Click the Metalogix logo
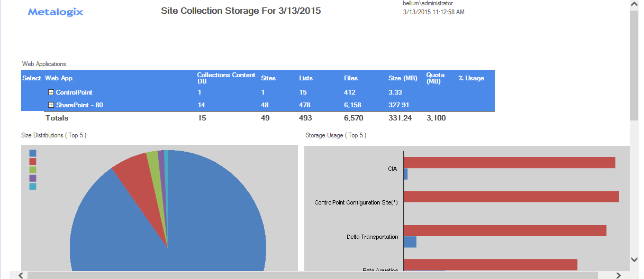Screen dimensions: 644x279 56,12
